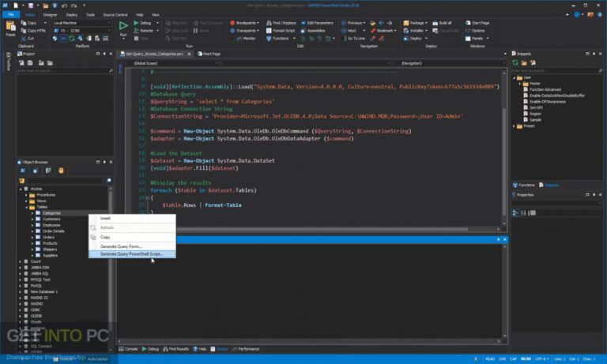The image size is (607, 364).
Task: Switch to Functions tab below Snippets
Action: (x=524, y=185)
